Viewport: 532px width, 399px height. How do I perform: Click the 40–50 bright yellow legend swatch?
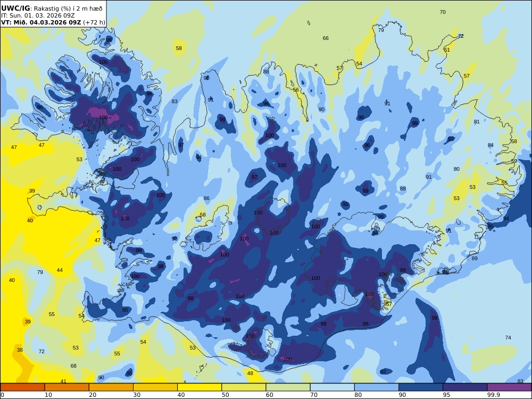pos(199,387)
